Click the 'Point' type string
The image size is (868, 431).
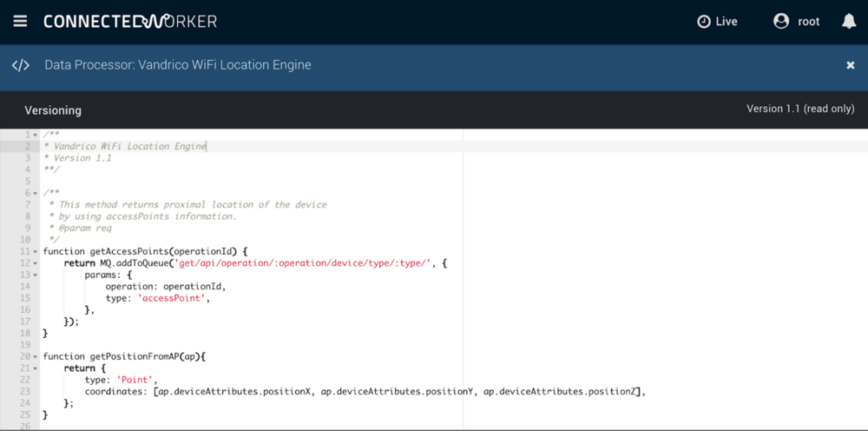pos(133,380)
